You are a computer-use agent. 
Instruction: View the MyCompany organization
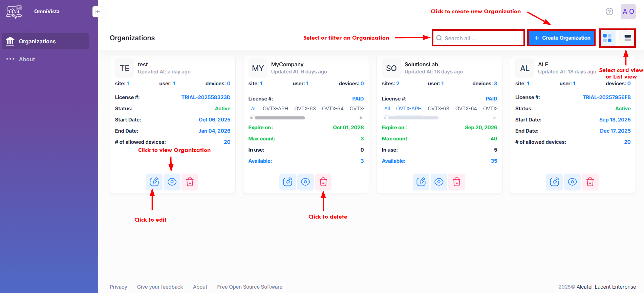(305, 182)
